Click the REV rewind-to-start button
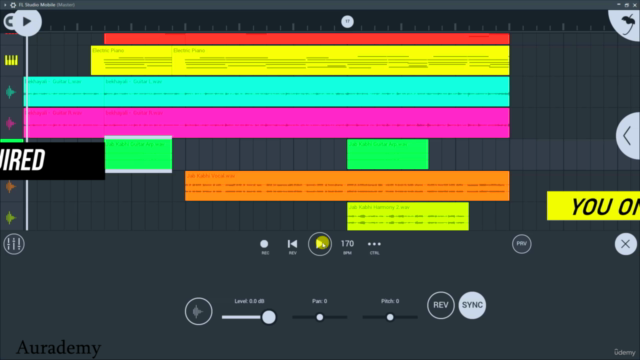The height and width of the screenshot is (360, 640). 292,247
